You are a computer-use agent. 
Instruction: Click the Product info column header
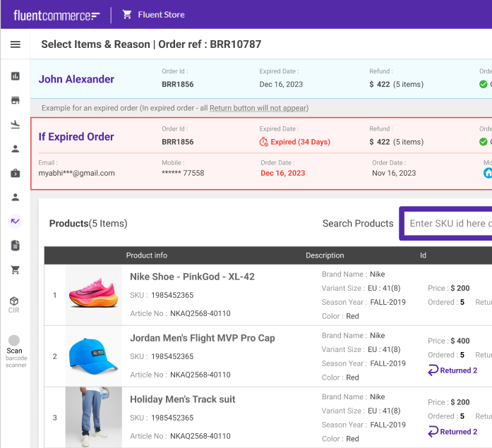(147, 255)
